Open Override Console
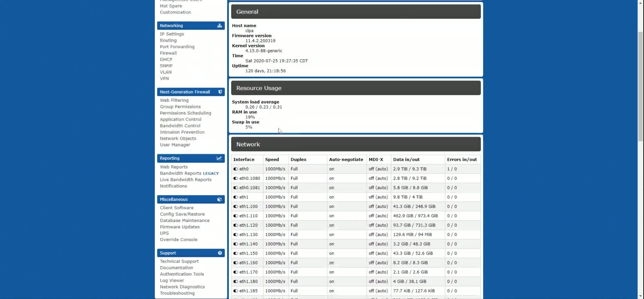 [x=179, y=240]
